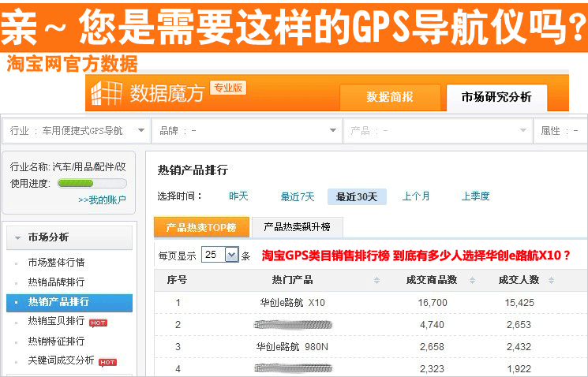Click the 15,425 成交人数 value
Screen dimensions: 588x377
(x=519, y=302)
